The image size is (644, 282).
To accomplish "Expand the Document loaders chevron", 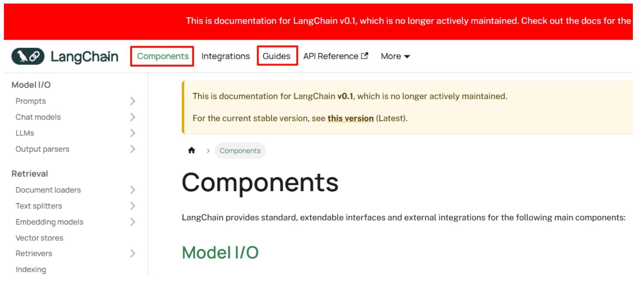I will coord(133,190).
